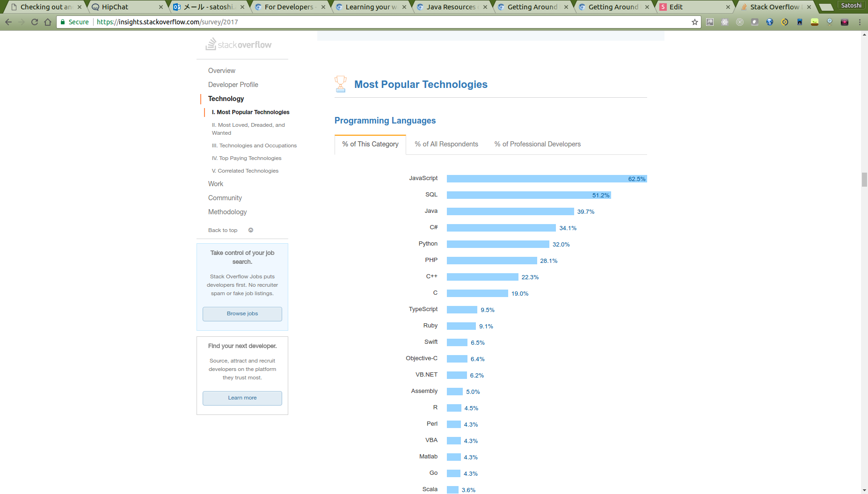
Task: Select % of All Respondents tab
Action: [446, 144]
